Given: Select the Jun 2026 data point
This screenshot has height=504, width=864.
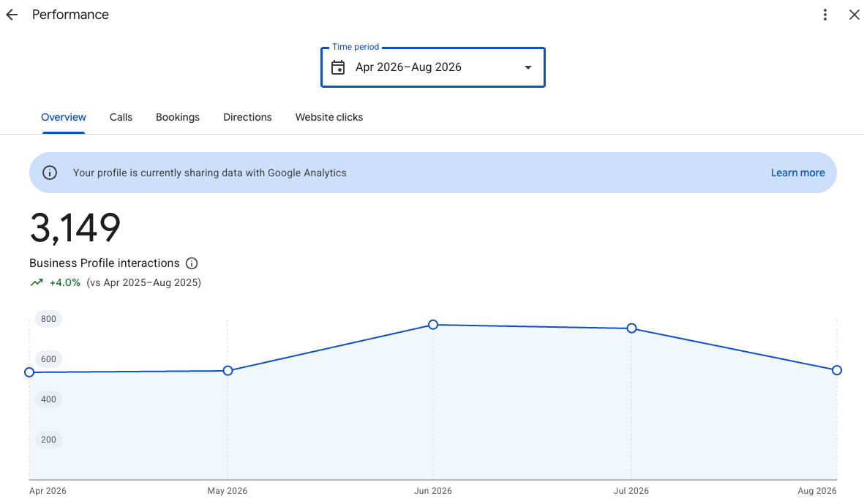Looking at the screenshot, I should [x=433, y=325].
